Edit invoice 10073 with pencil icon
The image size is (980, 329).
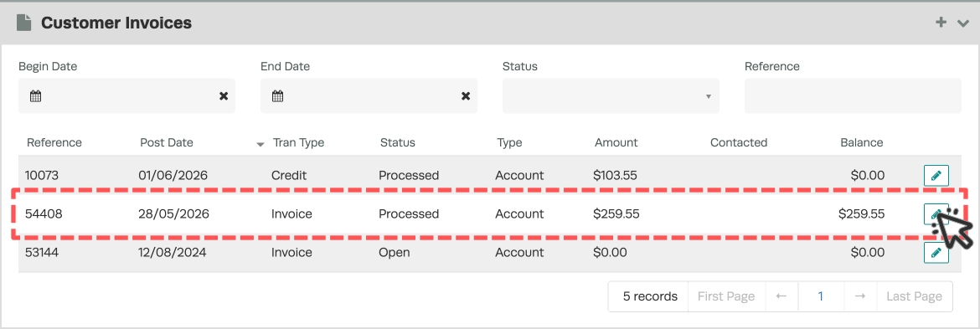pyautogui.click(x=936, y=176)
